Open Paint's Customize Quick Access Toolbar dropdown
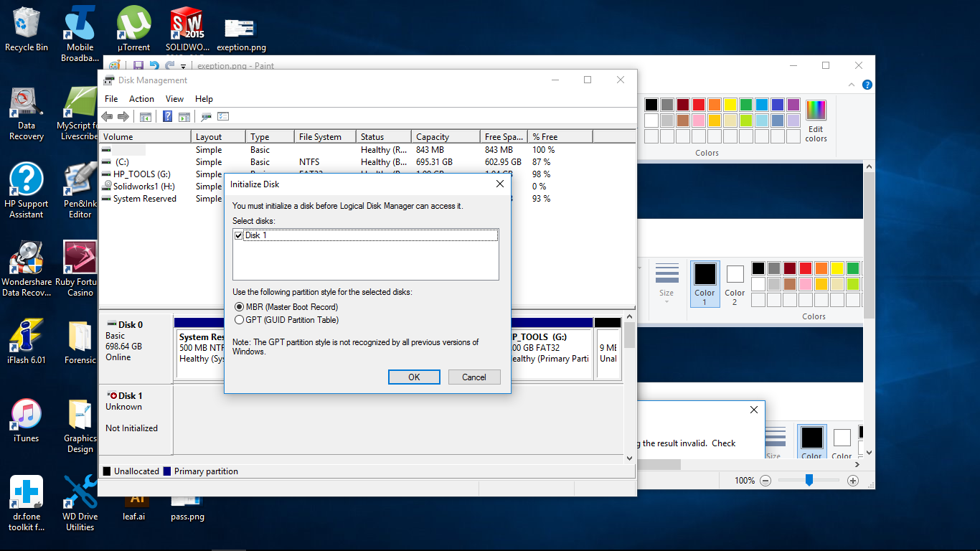This screenshot has height=551, width=980. [x=184, y=67]
